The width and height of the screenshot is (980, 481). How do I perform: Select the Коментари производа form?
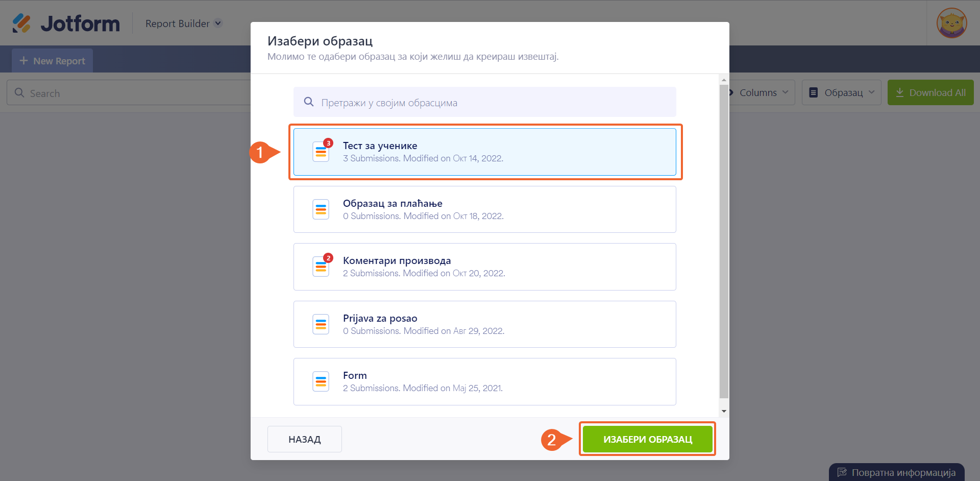pyautogui.click(x=484, y=267)
